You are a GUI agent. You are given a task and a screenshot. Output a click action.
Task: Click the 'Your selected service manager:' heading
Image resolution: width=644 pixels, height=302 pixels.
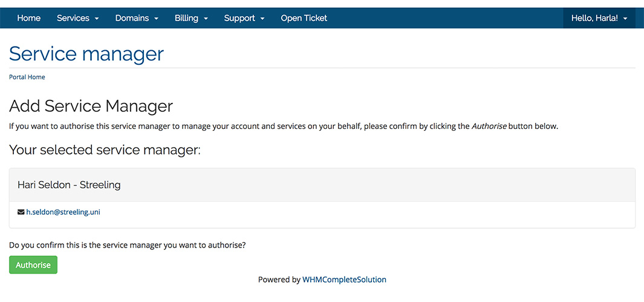[x=105, y=149]
